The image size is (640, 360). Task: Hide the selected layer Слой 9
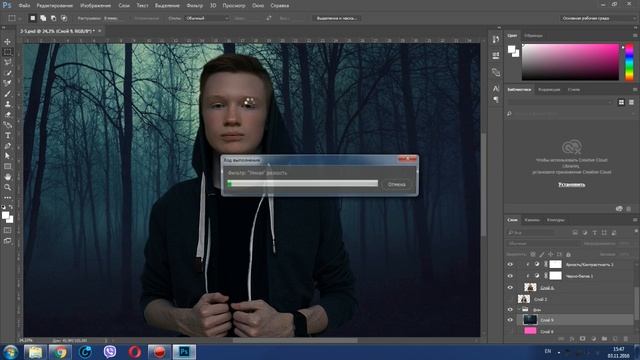click(x=510, y=320)
